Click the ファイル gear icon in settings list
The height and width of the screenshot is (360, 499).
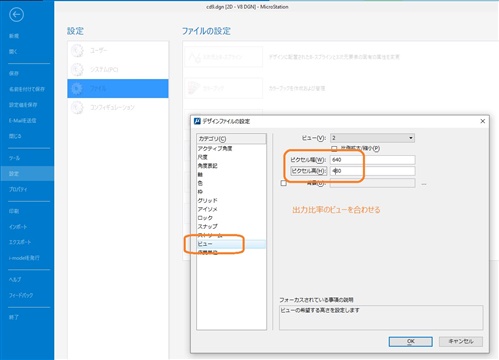(x=77, y=88)
